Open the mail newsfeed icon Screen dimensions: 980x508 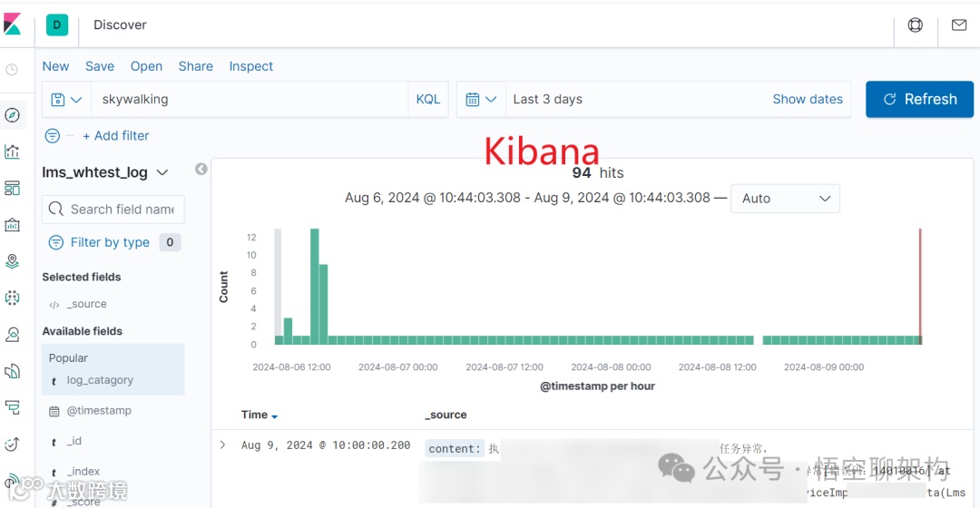click(x=959, y=25)
